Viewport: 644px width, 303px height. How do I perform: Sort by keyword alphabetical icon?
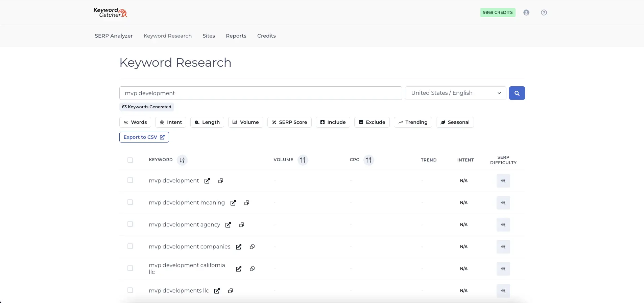[x=182, y=160]
